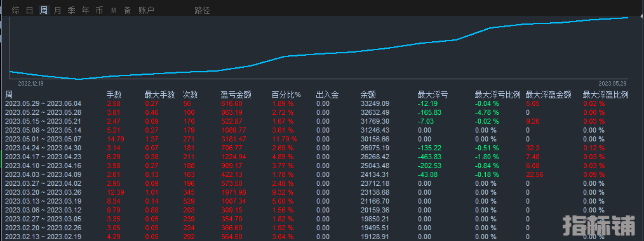
Task: Click the 最大浮盈金额 column header
Action: pyautogui.click(x=548, y=94)
